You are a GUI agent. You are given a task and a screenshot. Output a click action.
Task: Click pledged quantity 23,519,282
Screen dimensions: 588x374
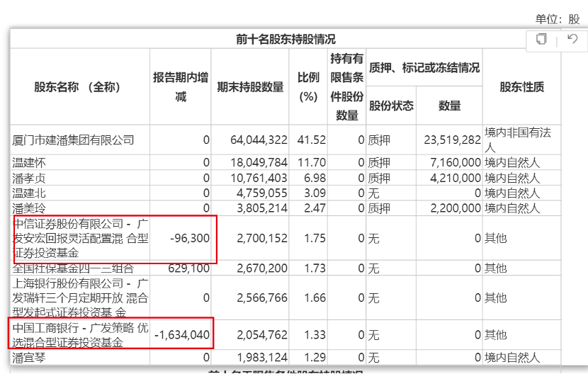(x=452, y=140)
